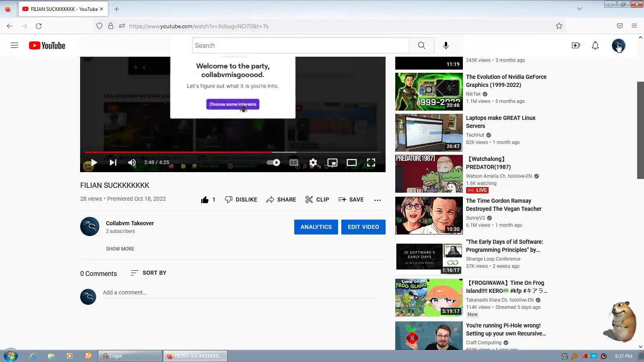
Task: Open Early Days of id Software title
Action: coord(504,246)
